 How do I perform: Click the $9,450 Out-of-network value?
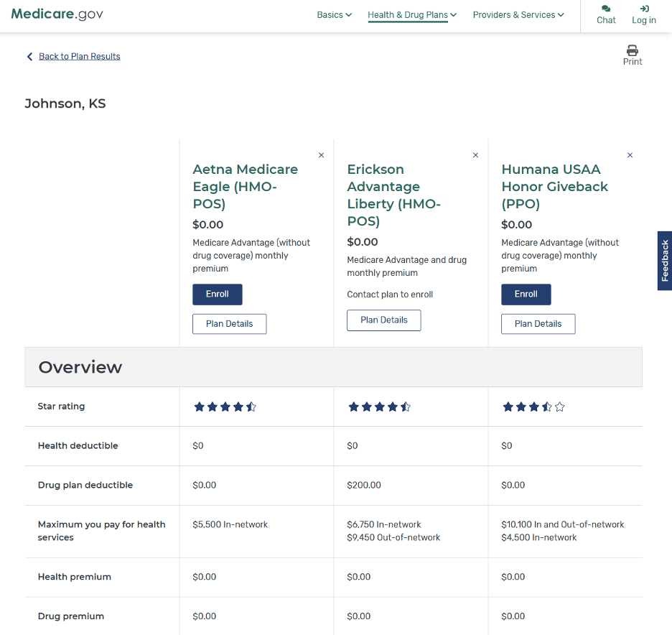pos(393,537)
